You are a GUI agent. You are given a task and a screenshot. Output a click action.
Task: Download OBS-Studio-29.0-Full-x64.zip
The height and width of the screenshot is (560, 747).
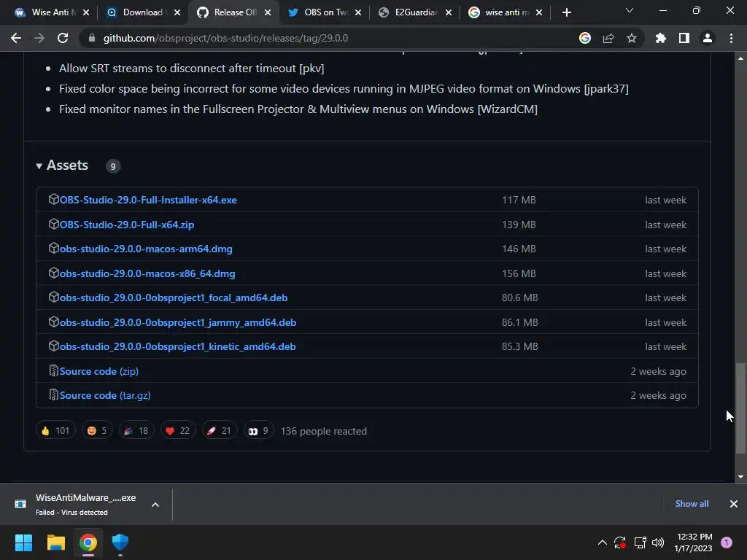pyautogui.click(x=127, y=225)
